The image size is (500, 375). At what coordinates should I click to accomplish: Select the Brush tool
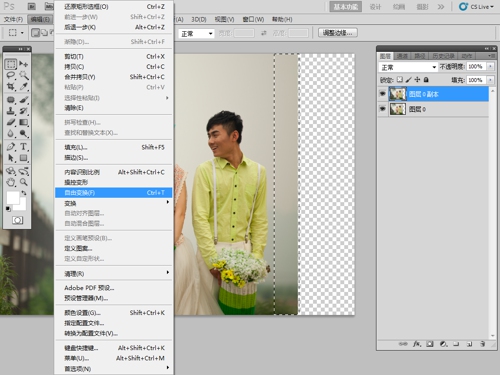click(x=23, y=100)
